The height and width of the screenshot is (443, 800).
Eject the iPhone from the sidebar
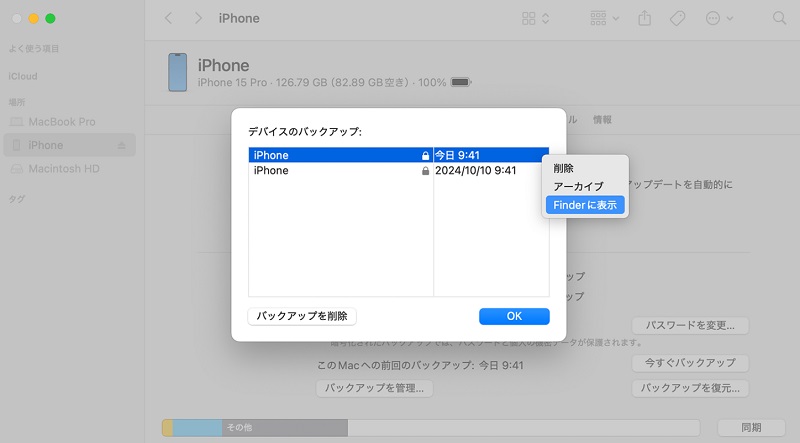[x=121, y=145]
